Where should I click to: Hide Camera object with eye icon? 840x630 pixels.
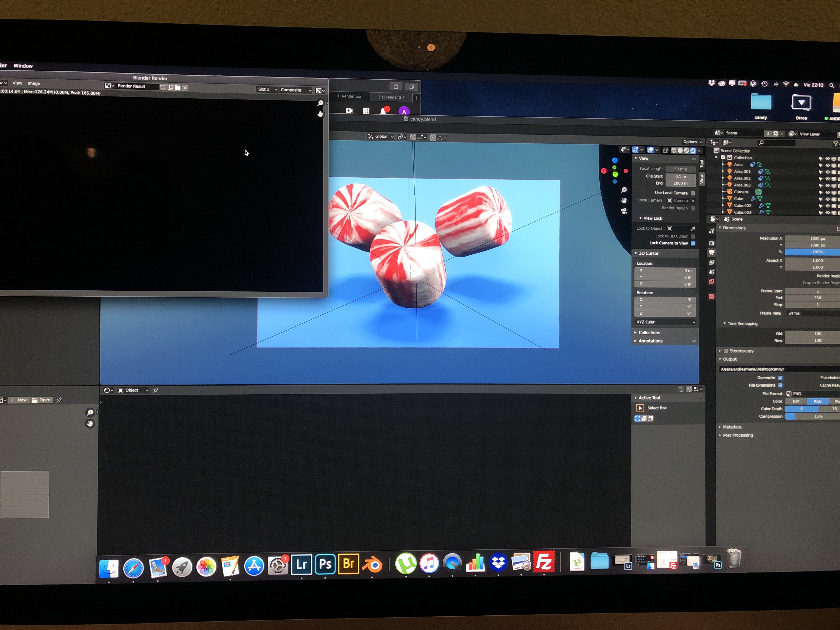coord(827,192)
